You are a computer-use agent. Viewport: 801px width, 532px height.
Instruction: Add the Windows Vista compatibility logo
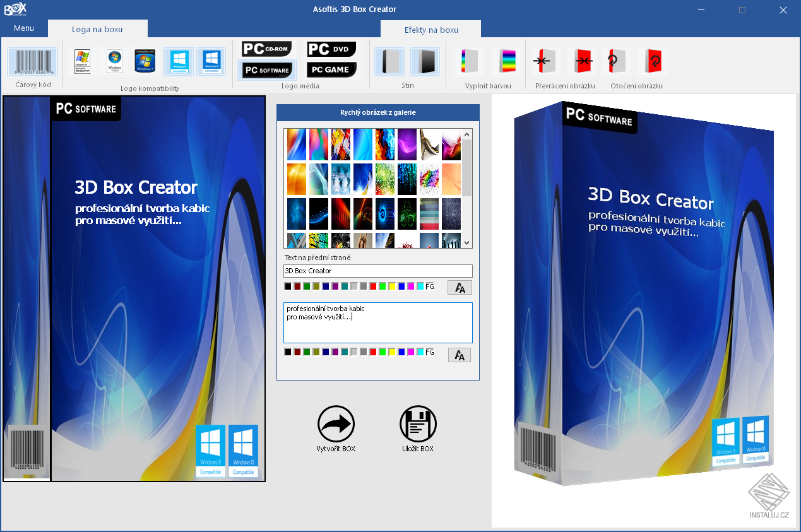pyautogui.click(x=114, y=61)
